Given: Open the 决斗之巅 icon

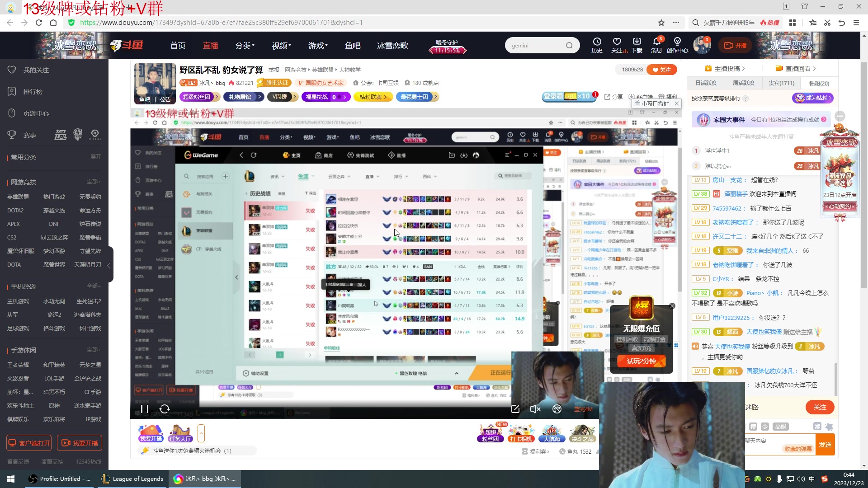Looking at the screenshot, I should (582, 433).
